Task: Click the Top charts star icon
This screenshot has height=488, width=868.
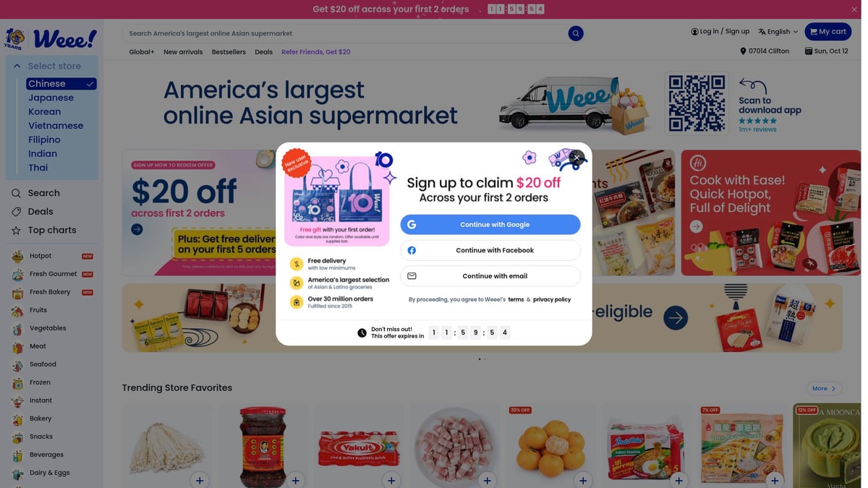Action: click(x=16, y=231)
